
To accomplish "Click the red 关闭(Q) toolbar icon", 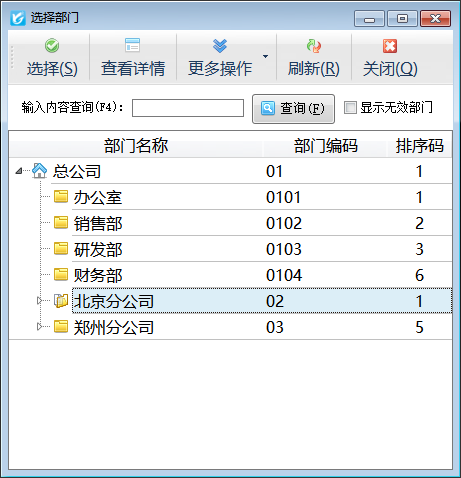I will click(390, 46).
